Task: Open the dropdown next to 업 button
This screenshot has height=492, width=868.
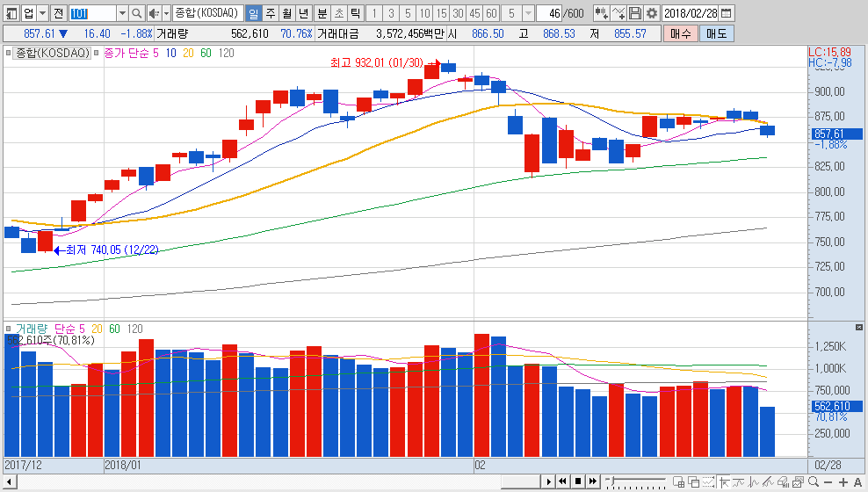Action: click(x=43, y=13)
